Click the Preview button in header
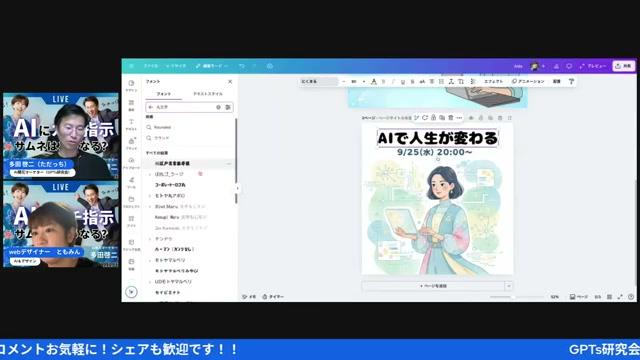This screenshot has width=640, height=360. click(x=593, y=66)
